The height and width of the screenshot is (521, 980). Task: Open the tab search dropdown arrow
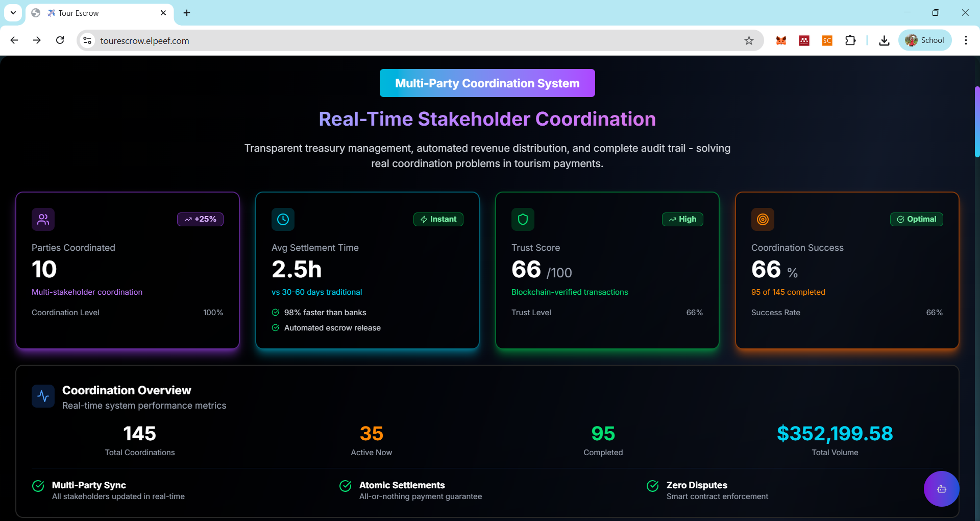point(13,13)
